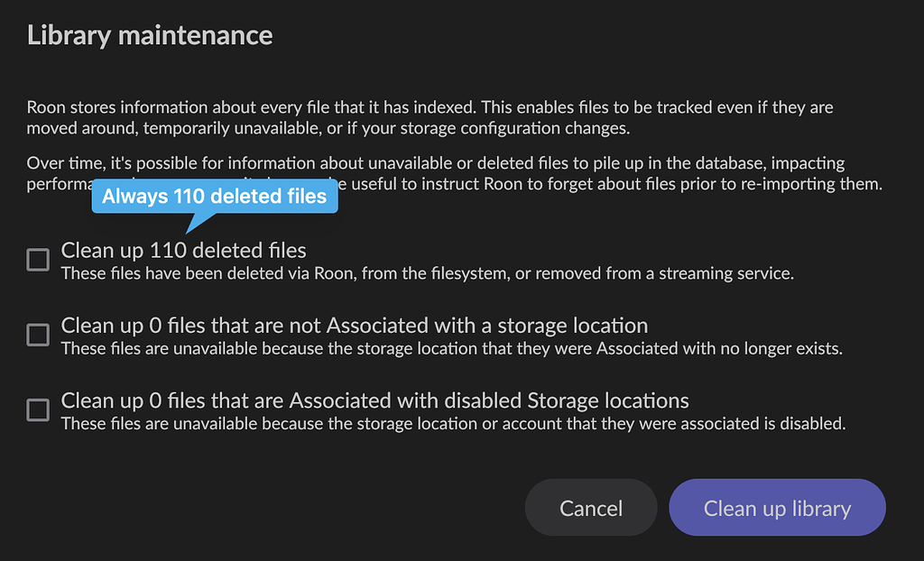Check the "Clean up 110 deleted files" checkbox
This screenshot has height=561, width=924.
click(x=38, y=261)
